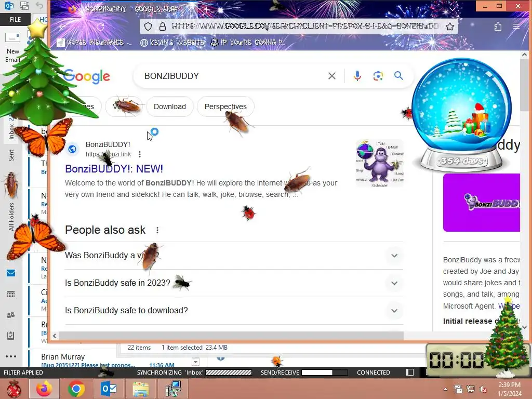Start Google voice search microphone
Image resolution: width=532 pixels, height=399 pixels.
tap(357, 76)
